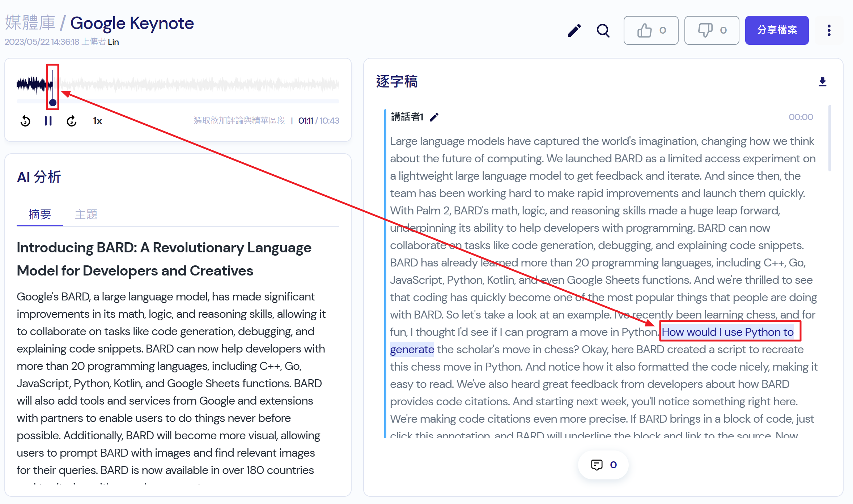Open search with magnifier icon
853x504 pixels.
tap(603, 30)
